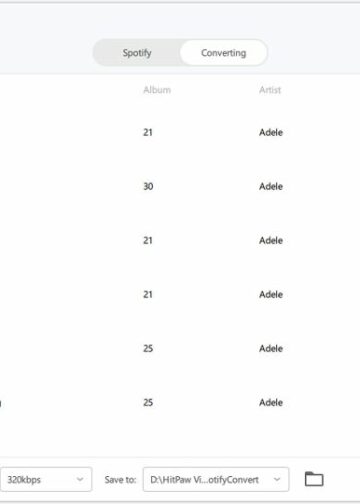Switch to the Spotify tab
This screenshot has height=504, width=360.
coord(137,53)
